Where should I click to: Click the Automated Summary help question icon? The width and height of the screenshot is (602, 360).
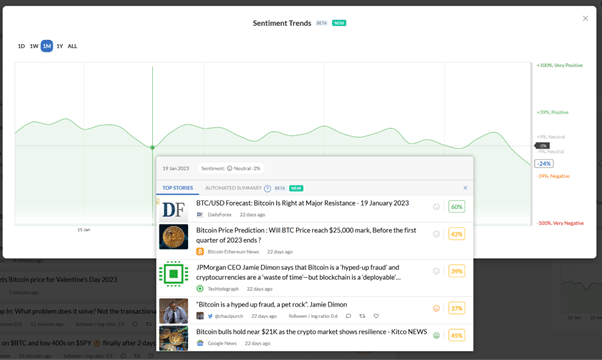268,188
